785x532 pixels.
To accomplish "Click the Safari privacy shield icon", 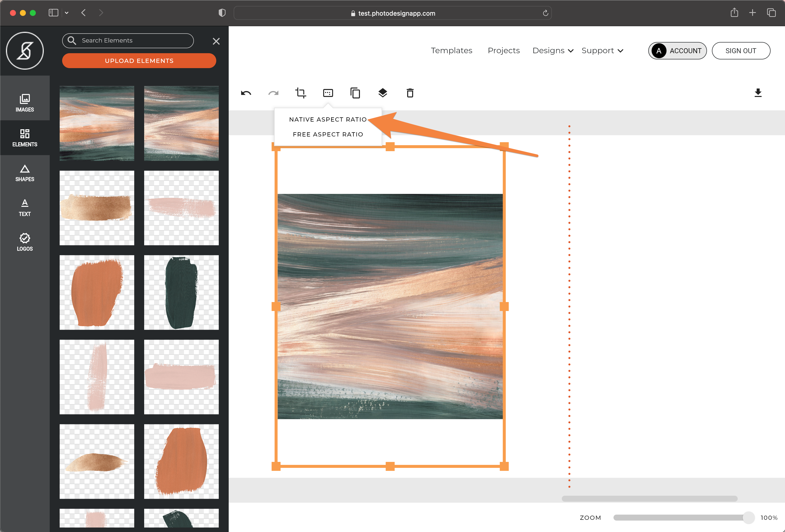I will click(222, 13).
